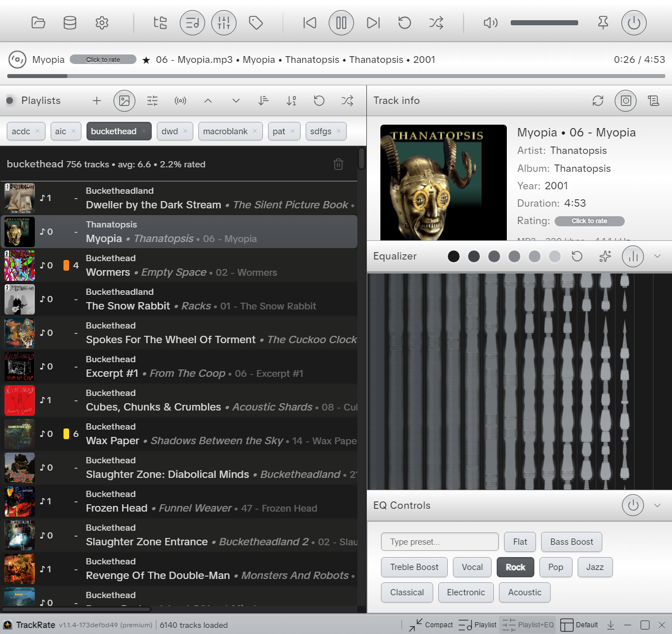The image size is (672, 634).
Task: Collapse the EQ Controls section chevron
Action: 657,505
